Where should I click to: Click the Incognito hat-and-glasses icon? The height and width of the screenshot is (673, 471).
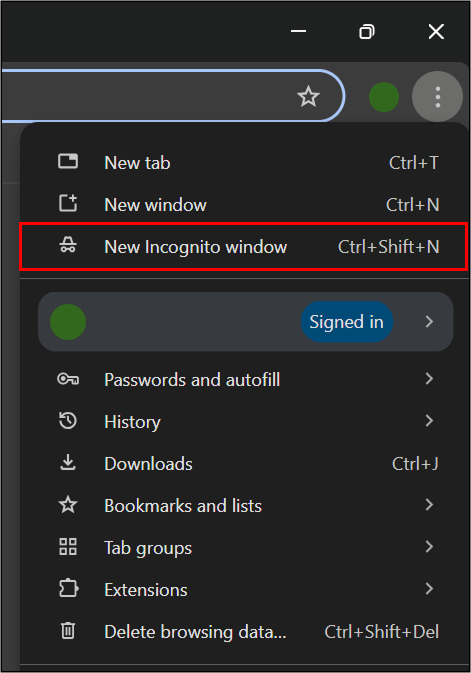[68, 245]
